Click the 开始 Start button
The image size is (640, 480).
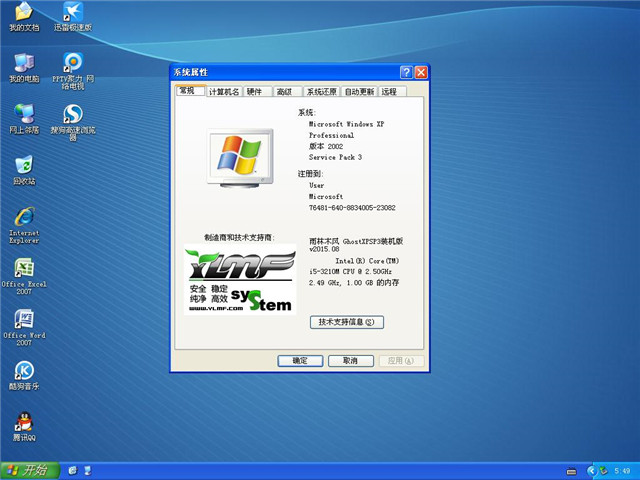tap(30, 471)
